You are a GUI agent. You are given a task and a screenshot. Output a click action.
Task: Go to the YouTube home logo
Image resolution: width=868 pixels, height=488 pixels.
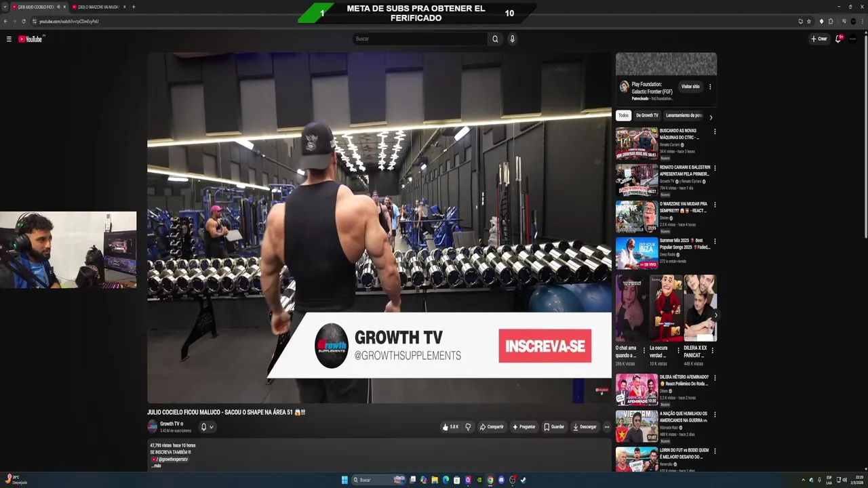pyautogui.click(x=31, y=39)
